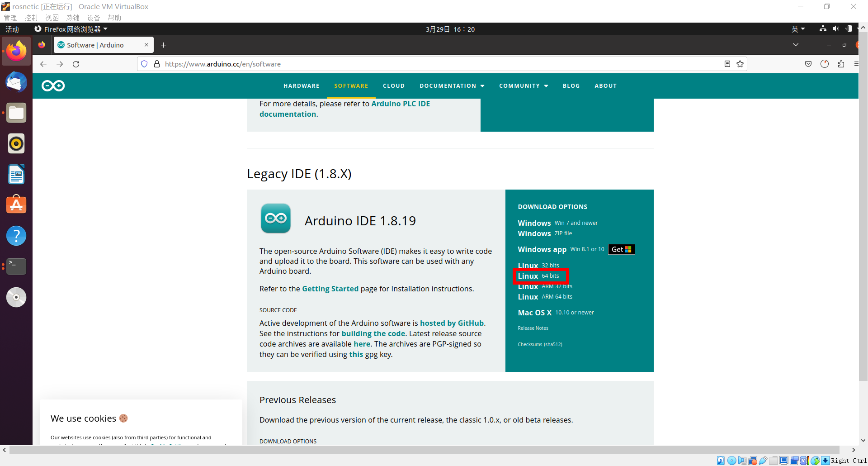Toggle reader view in address bar
Screen dimensions: 868x466
[x=727, y=64]
